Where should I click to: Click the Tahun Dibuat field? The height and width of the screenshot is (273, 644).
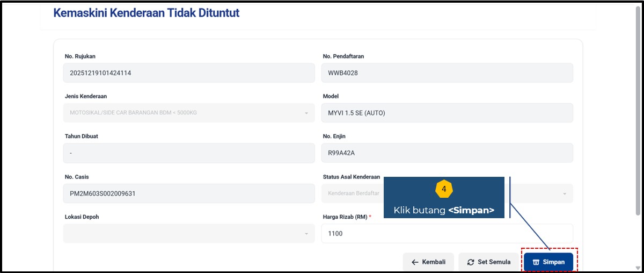point(188,153)
